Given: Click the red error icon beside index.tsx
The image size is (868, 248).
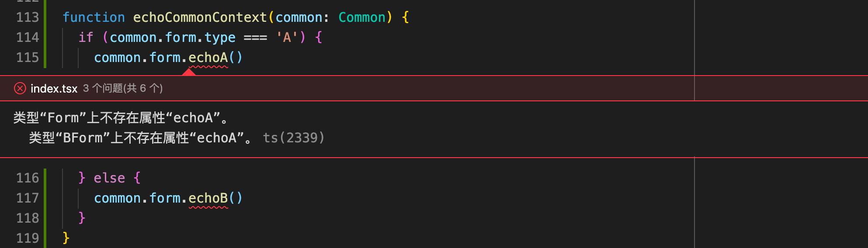Looking at the screenshot, I should point(20,89).
